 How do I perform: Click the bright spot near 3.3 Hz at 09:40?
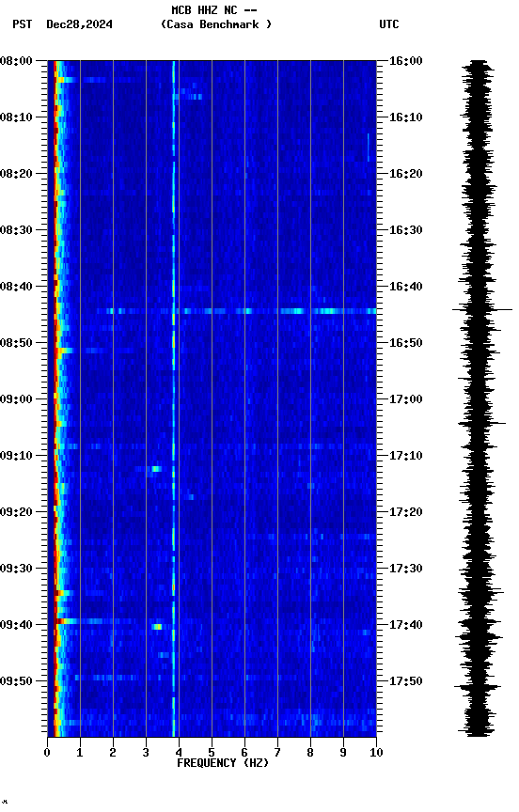coord(157,627)
